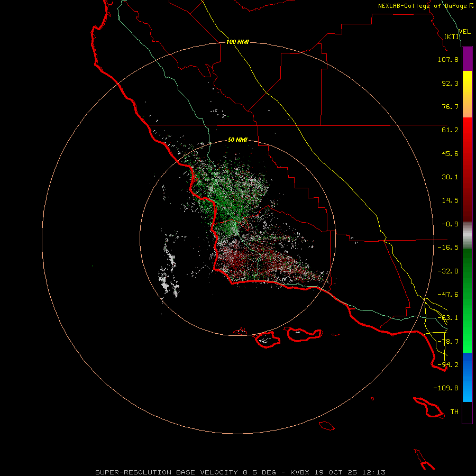
Task: Select the -0.9 velocity scale value
Action: pos(450,224)
